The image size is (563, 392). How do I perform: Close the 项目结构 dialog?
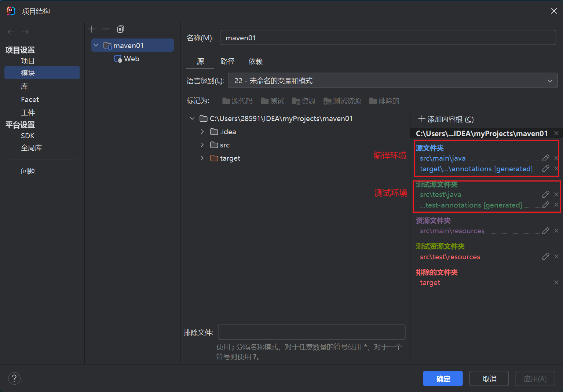click(x=554, y=11)
